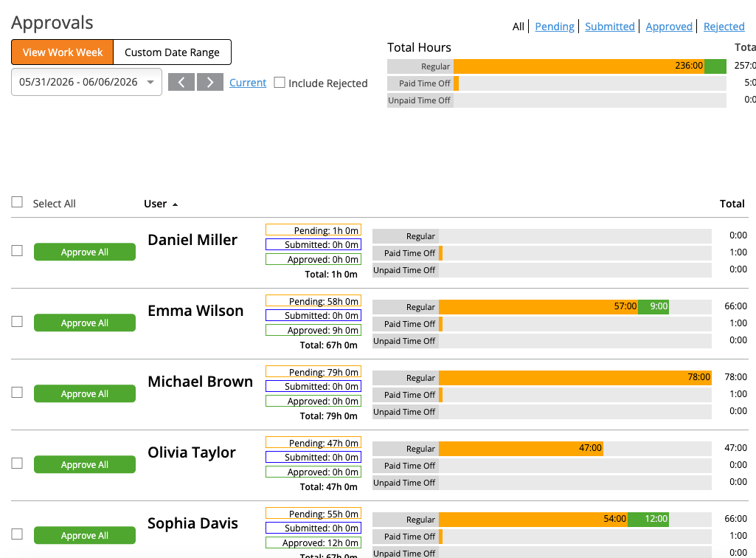
Task: Click Emma Wilson's orange 57:00 pending bar
Action: [538, 306]
